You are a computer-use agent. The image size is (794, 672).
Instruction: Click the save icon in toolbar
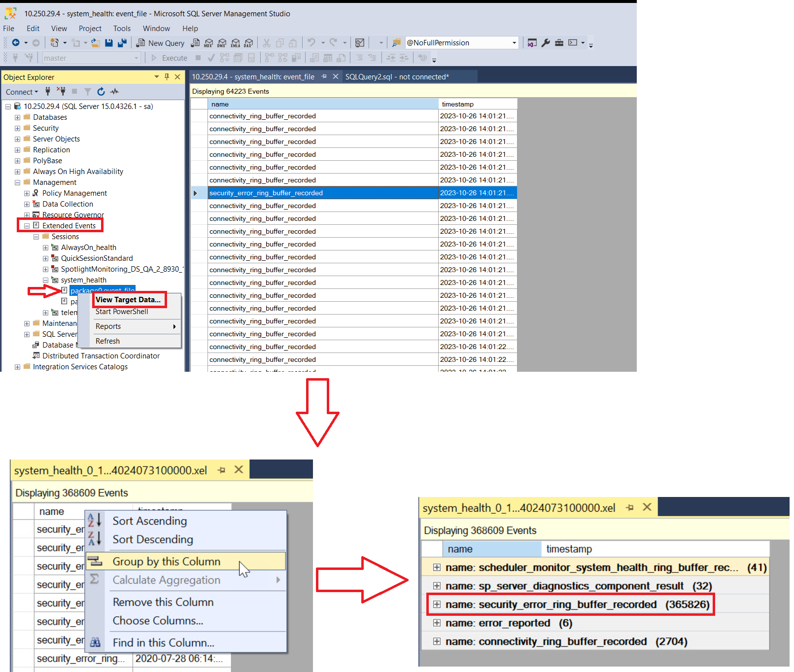(109, 43)
